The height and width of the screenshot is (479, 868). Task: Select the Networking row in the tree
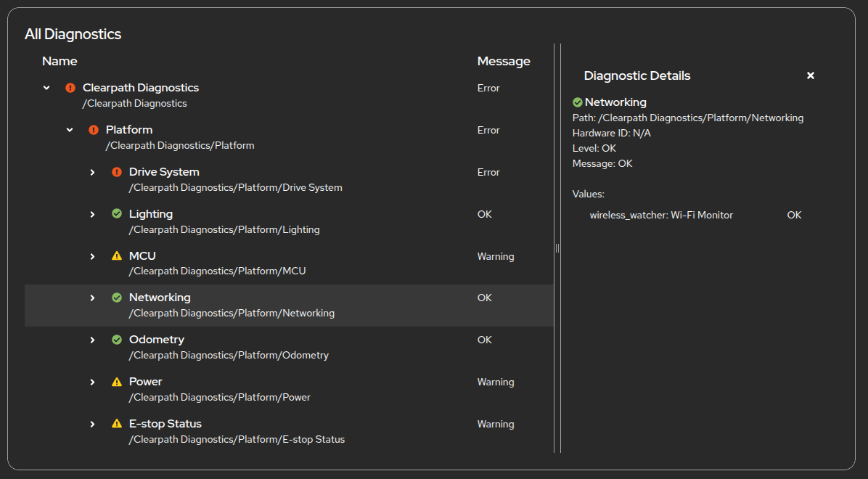point(160,298)
